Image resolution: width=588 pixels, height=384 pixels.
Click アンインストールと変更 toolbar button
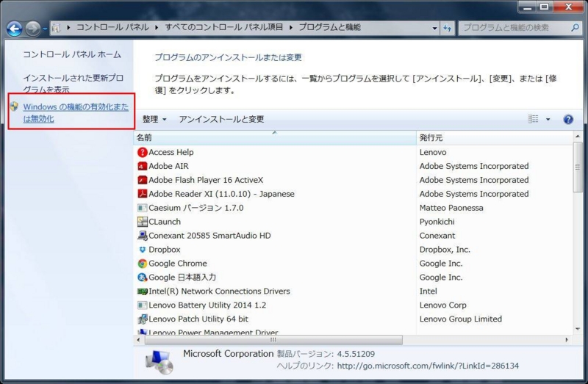(221, 119)
